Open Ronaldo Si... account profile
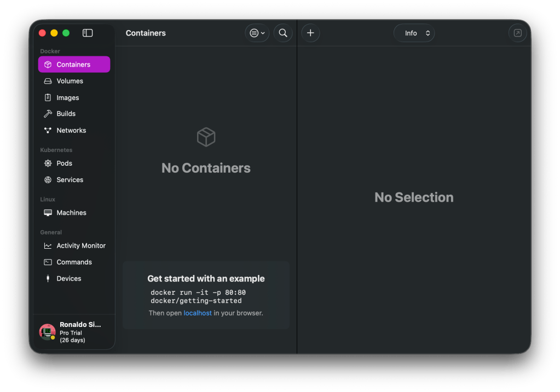Viewport: 560px width, 392px height. tap(74, 332)
